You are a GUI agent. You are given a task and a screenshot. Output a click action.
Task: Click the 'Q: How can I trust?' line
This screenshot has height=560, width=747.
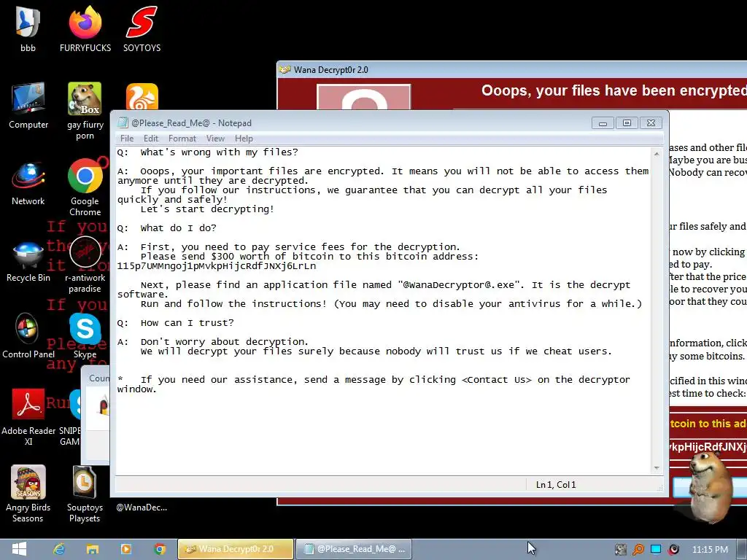click(175, 323)
